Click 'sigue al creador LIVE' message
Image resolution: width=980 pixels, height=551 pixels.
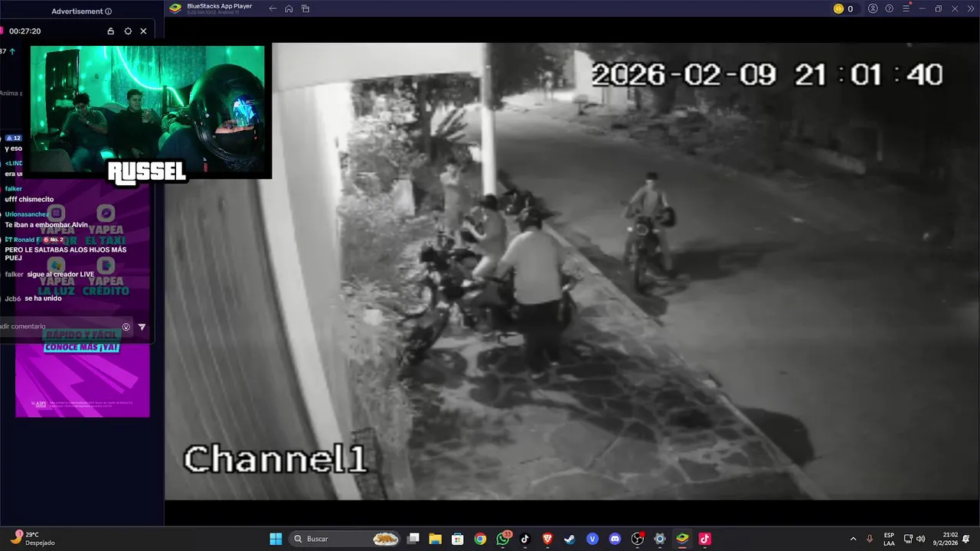click(60, 274)
